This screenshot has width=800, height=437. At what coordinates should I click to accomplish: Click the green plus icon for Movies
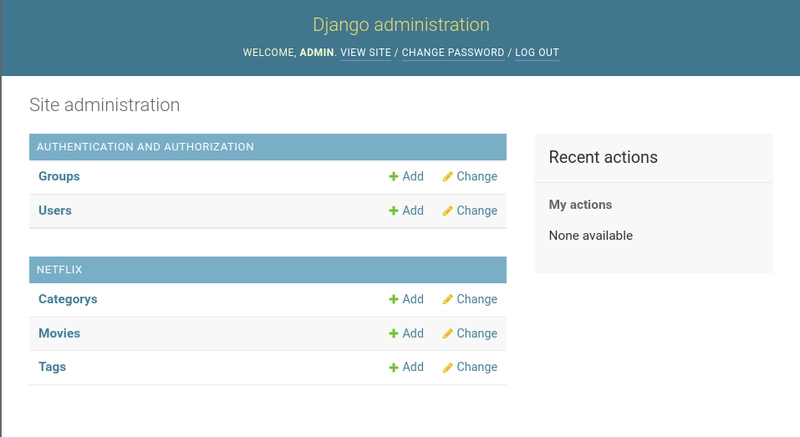coord(394,334)
